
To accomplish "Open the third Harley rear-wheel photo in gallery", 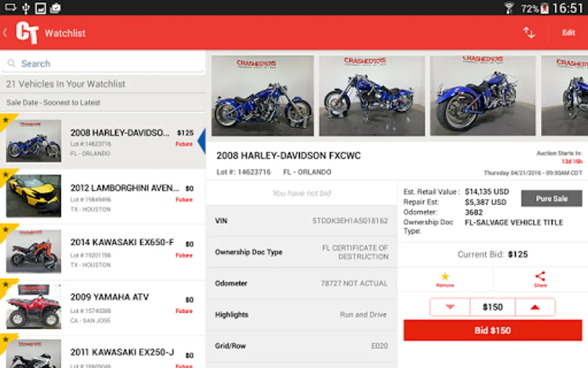I will (483, 96).
